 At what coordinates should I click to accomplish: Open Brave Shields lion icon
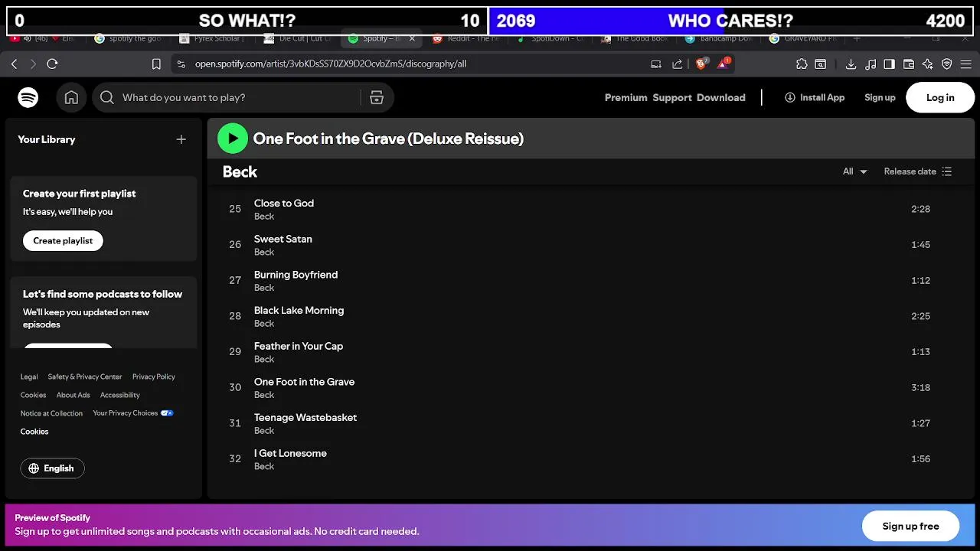coord(701,64)
